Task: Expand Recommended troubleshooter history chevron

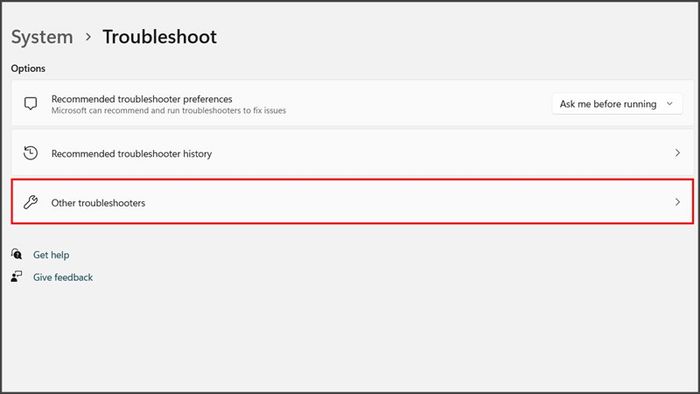Action: click(677, 153)
